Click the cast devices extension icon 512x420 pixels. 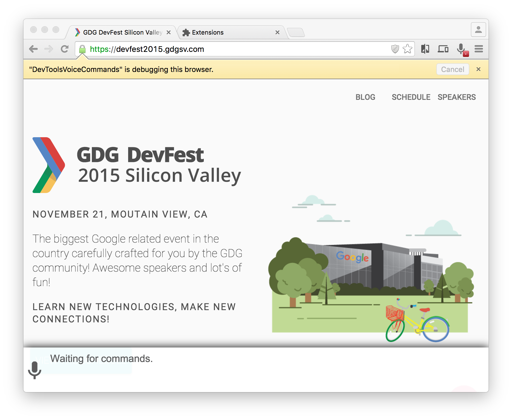tap(443, 49)
